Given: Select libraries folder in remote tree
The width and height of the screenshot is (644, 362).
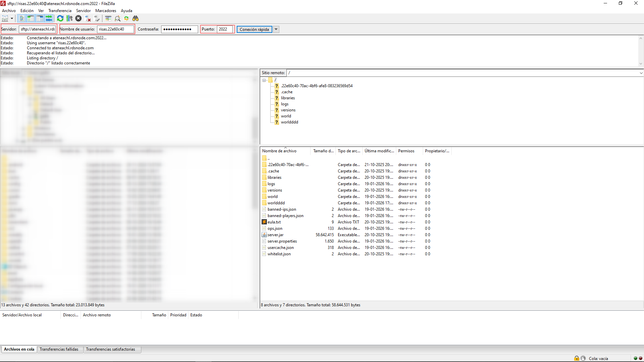Looking at the screenshot, I should pos(288,98).
